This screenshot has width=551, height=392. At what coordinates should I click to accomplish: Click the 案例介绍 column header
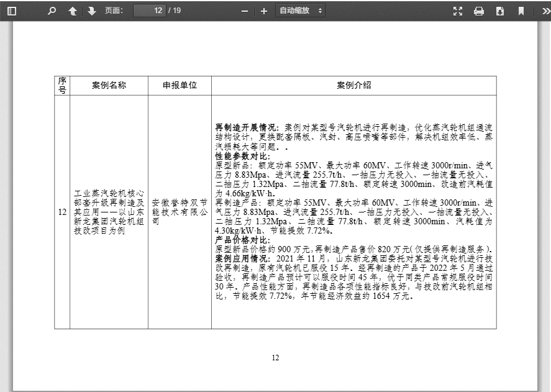[354, 86]
